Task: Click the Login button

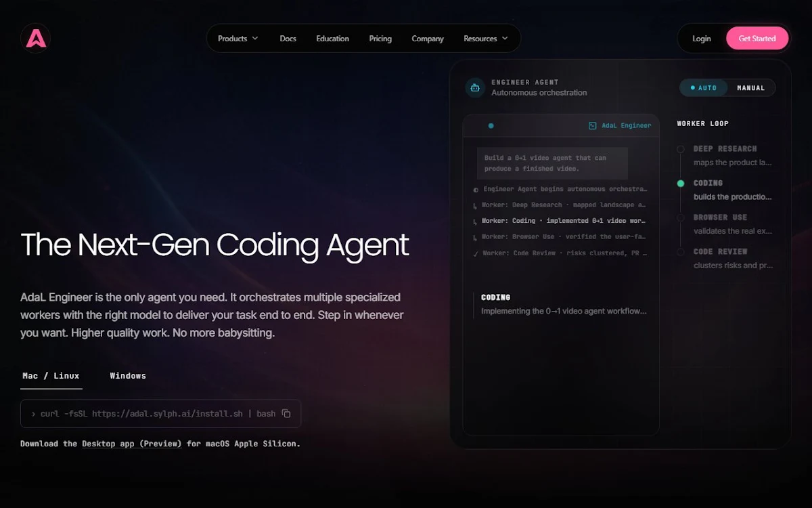Action: coord(702,39)
